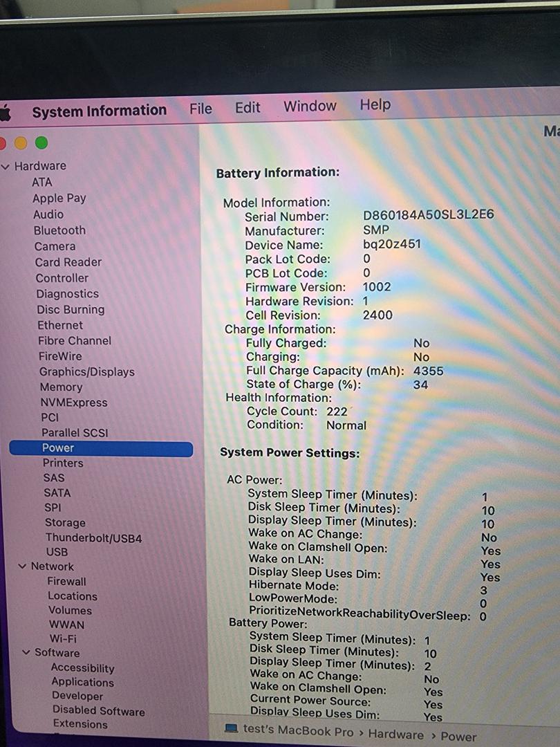Image resolution: width=560 pixels, height=747 pixels.
Task: Click Hardware in the path bar
Action: coord(395,735)
